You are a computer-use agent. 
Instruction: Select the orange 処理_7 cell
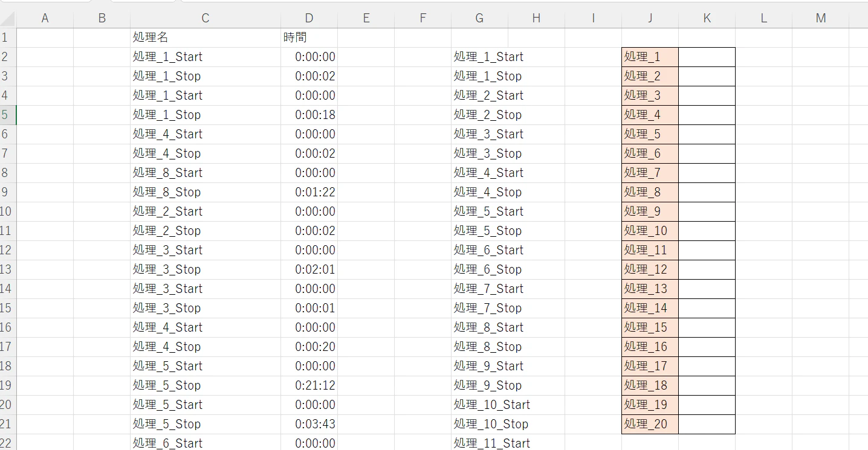click(x=650, y=173)
